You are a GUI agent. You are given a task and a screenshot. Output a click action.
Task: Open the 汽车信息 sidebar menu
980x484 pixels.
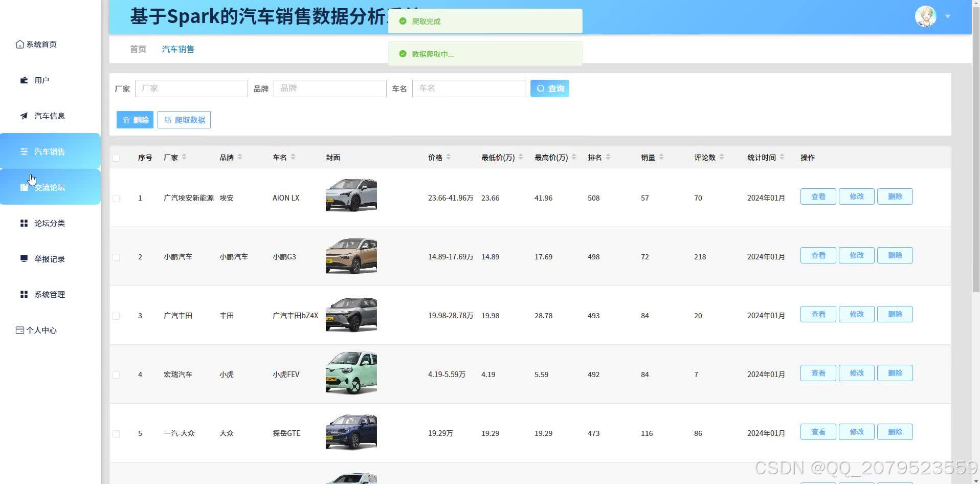(x=50, y=116)
